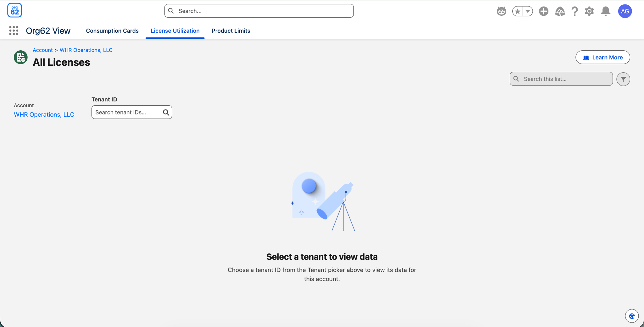644x327 pixels.
Task: View the notifications bell
Action: tap(606, 11)
